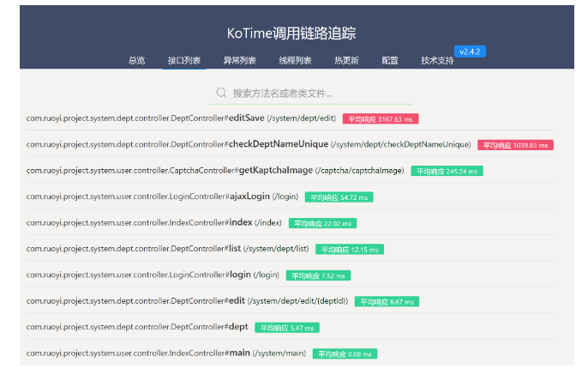
Task: Click the red 3167.63 ms response badge
Action: tap(381, 118)
